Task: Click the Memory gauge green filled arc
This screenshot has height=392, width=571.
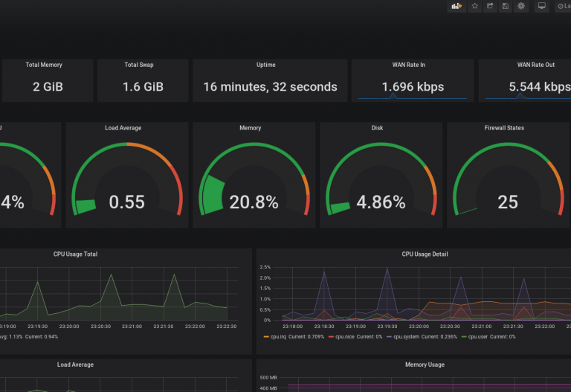Action: coord(213,195)
